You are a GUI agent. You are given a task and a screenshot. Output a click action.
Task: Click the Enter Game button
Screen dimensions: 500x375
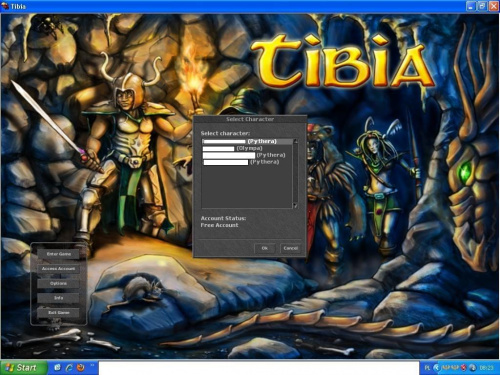(58, 254)
